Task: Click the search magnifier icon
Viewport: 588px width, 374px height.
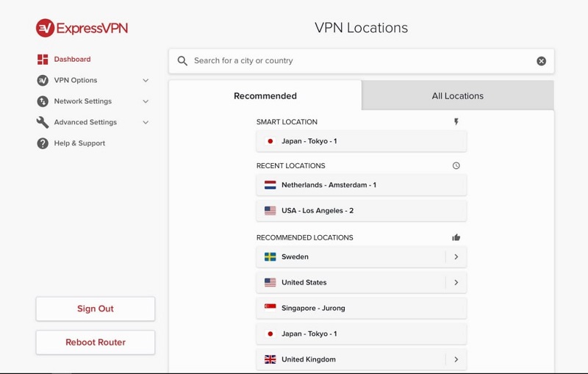Action: point(182,61)
